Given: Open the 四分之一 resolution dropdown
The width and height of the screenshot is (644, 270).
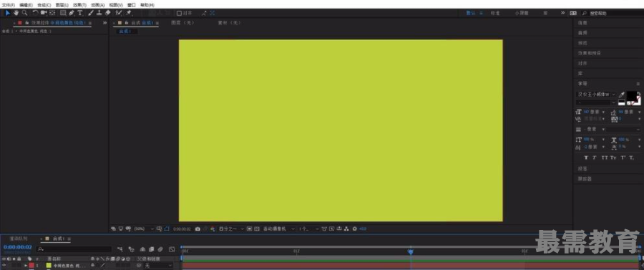Looking at the screenshot, I should 231,228.
